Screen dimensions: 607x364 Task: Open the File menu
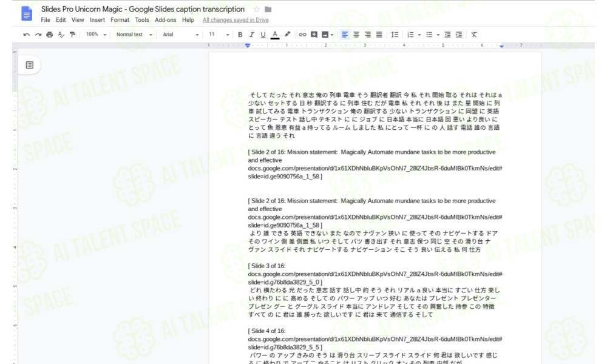46,20
